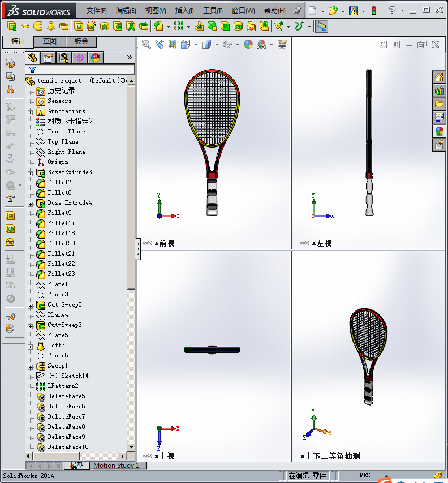Open the 窗口(W) menu
The image size is (448, 483).
click(x=243, y=11)
